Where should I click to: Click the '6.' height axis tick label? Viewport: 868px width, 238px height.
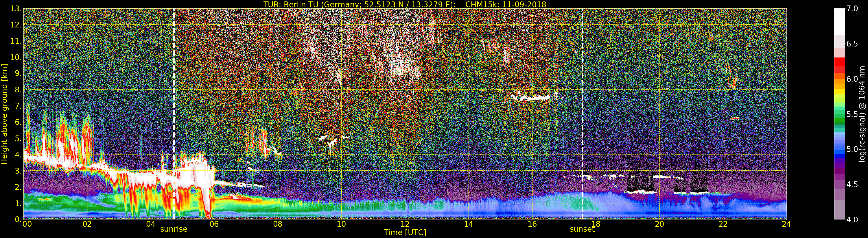pos(18,122)
